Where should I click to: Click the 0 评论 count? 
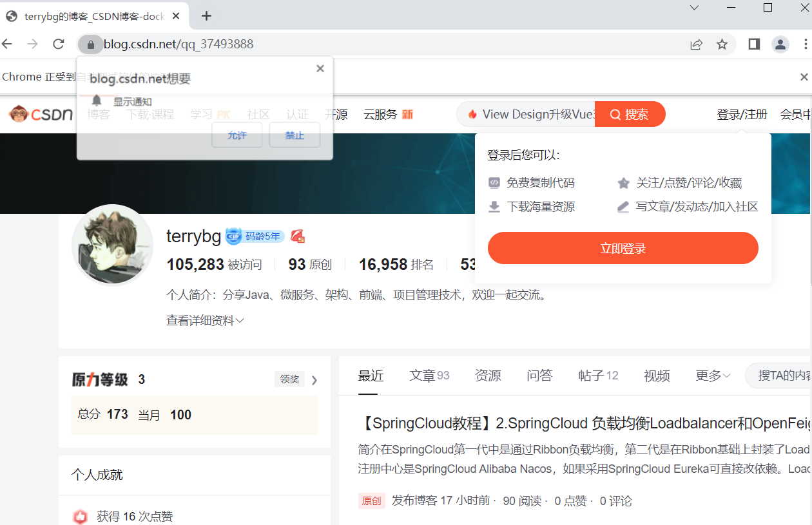[x=615, y=501]
